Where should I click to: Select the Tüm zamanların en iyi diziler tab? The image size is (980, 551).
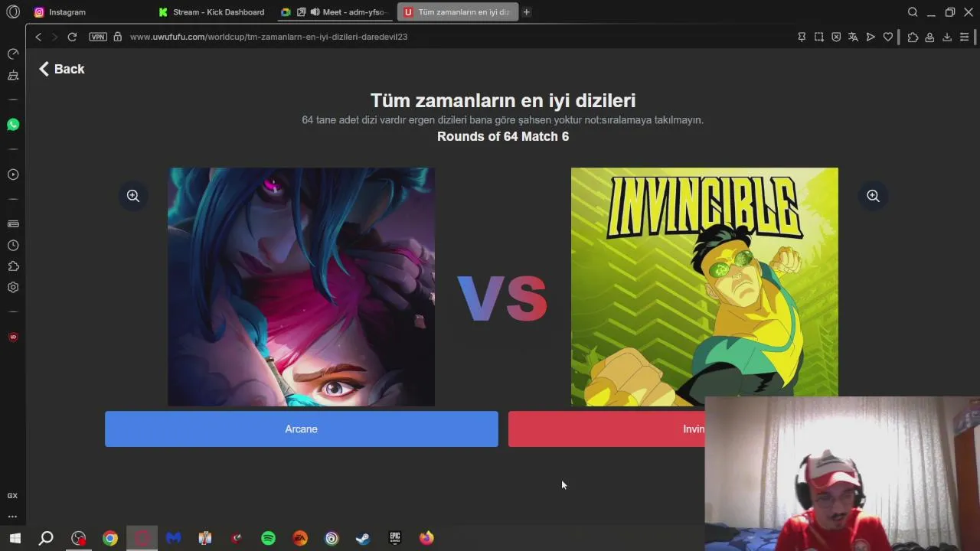click(456, 11)
